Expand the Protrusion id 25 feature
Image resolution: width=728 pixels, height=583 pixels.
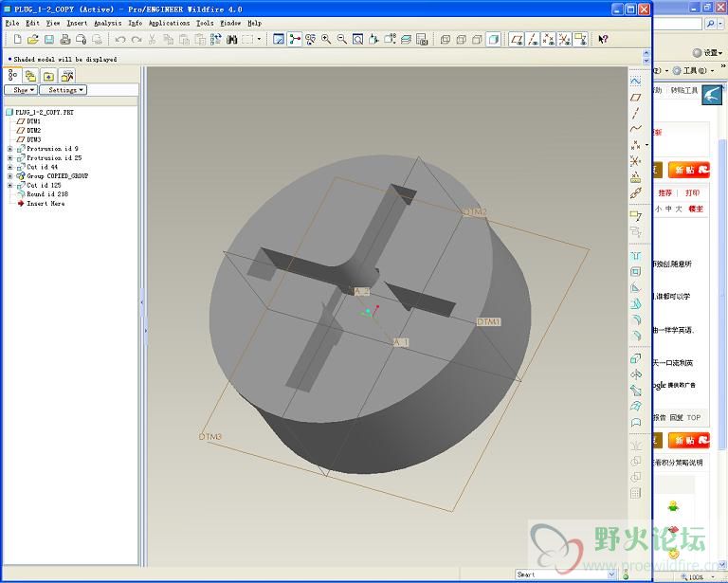tap(9, 158)
